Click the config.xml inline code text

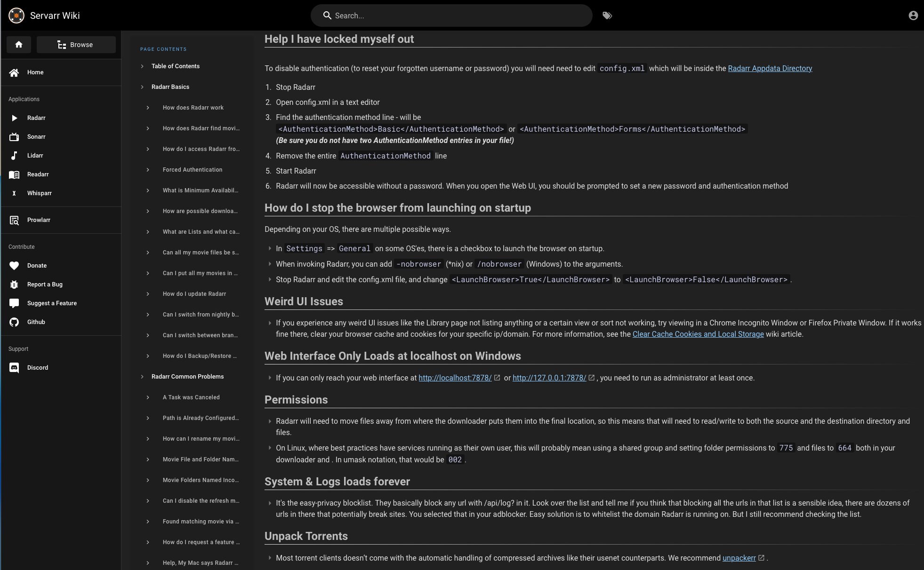622,68
